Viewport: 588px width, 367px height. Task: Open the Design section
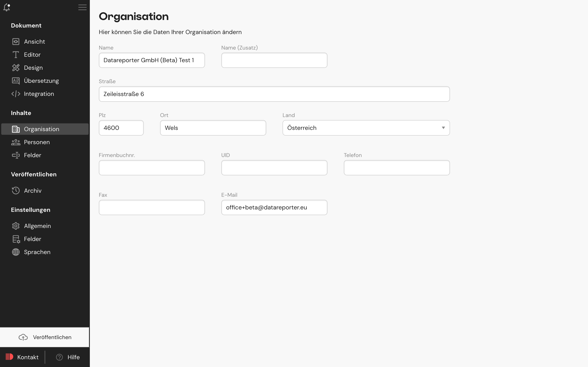[x=33, y=67]
